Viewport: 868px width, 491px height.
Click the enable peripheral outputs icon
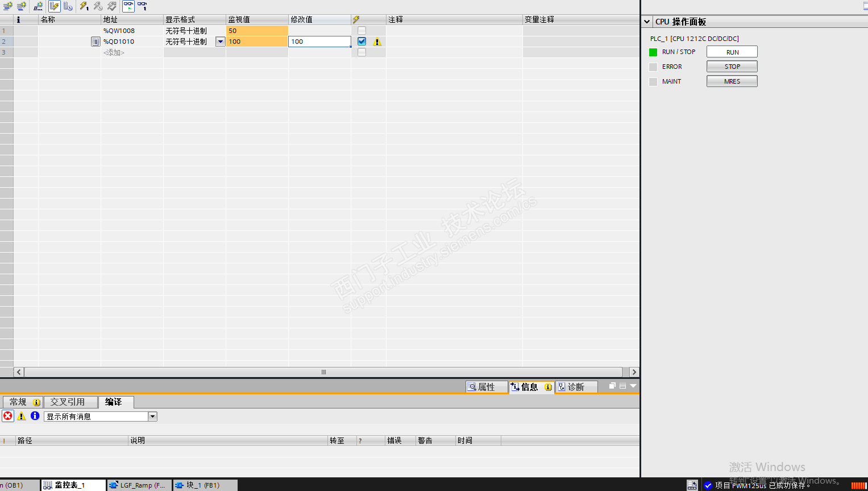point(112,6)
